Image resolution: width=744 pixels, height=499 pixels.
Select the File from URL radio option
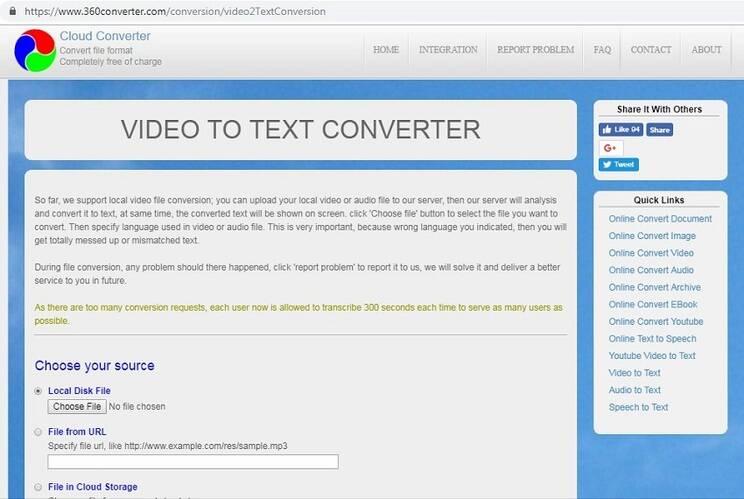(x=39, y=432)
